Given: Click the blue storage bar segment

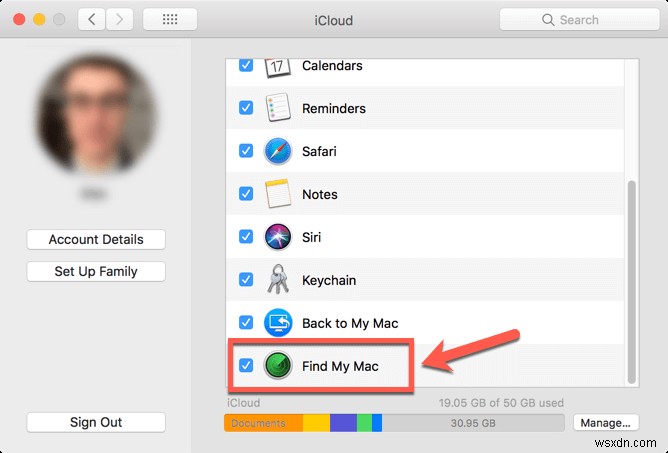Looking at the screenshot, I should (x=377, y=423).
